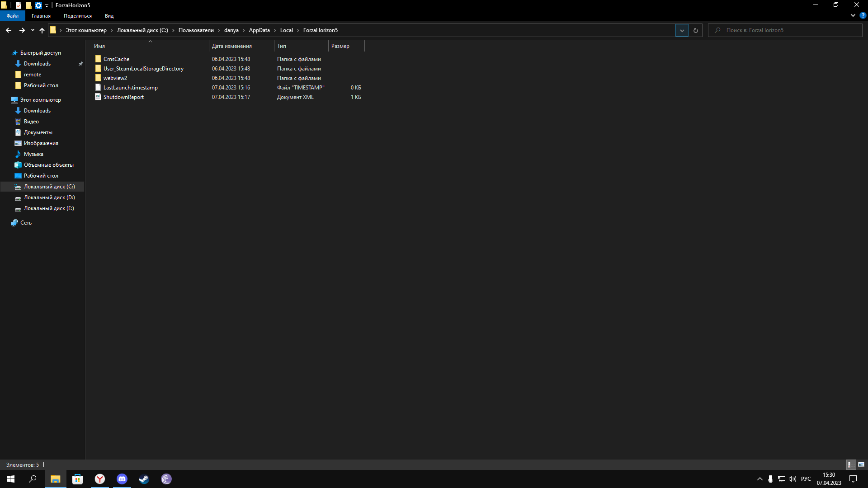Click the Properties quick access icon
The height and width of the screenshot is (488, 868).
tap(19, 5)
